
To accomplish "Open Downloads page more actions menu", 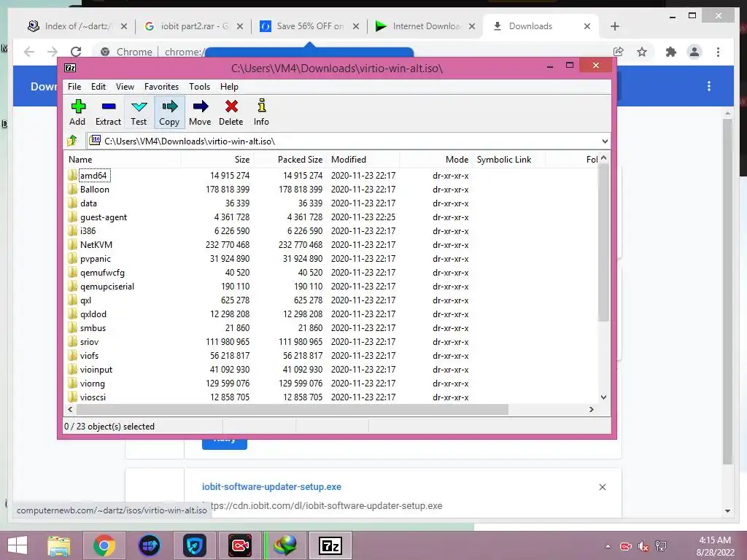I will (x=709, y=86).
